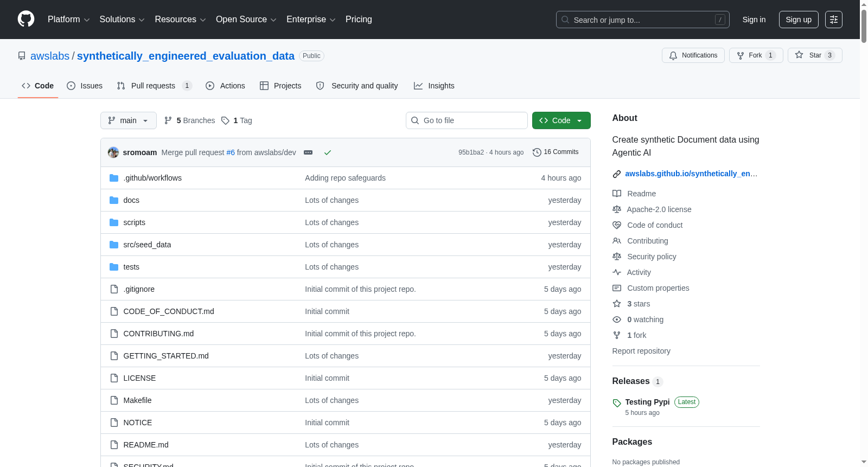Open commit hash 95b1ba2

pyautogui.click(x=471, y=152)
